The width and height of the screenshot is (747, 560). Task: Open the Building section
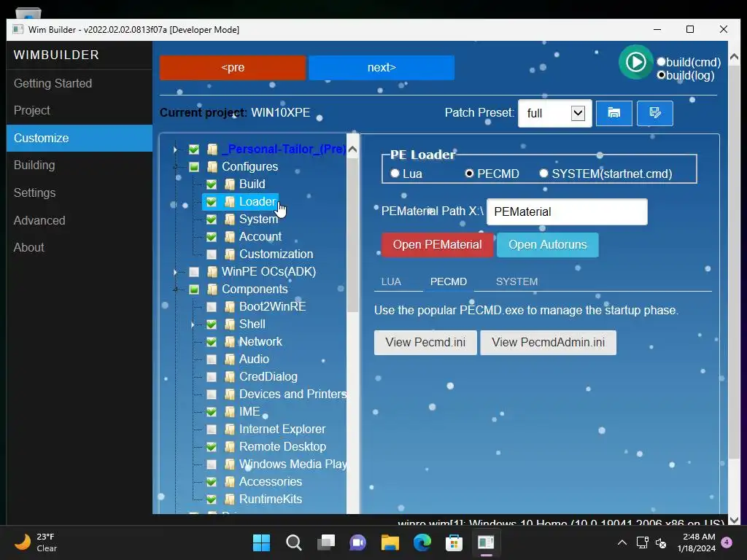pyautogui.click(x=80, y=166)
